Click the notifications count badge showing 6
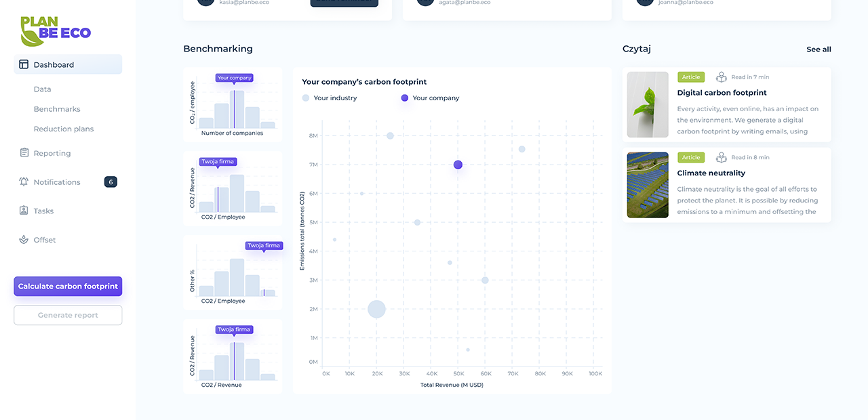The height and width of the screenshot is (420, 868). [111, 182]
